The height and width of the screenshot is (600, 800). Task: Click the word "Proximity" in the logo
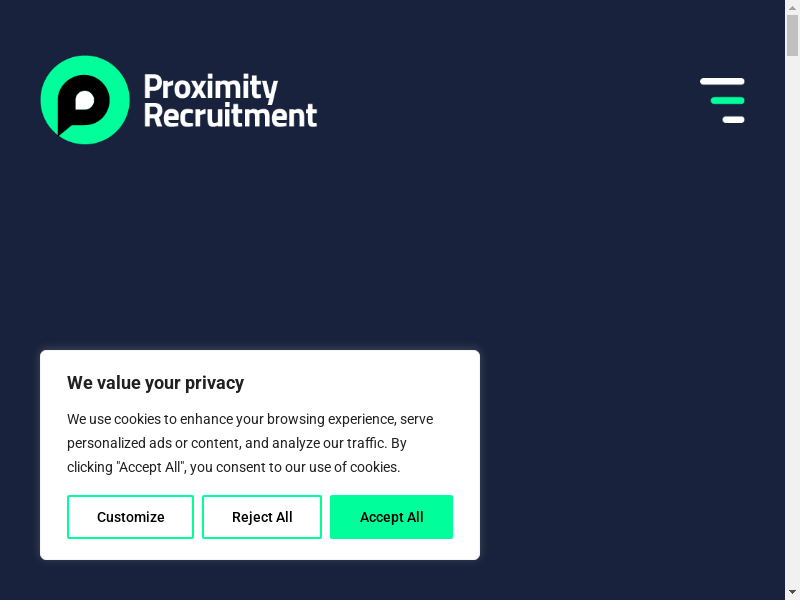coord(210,86)
